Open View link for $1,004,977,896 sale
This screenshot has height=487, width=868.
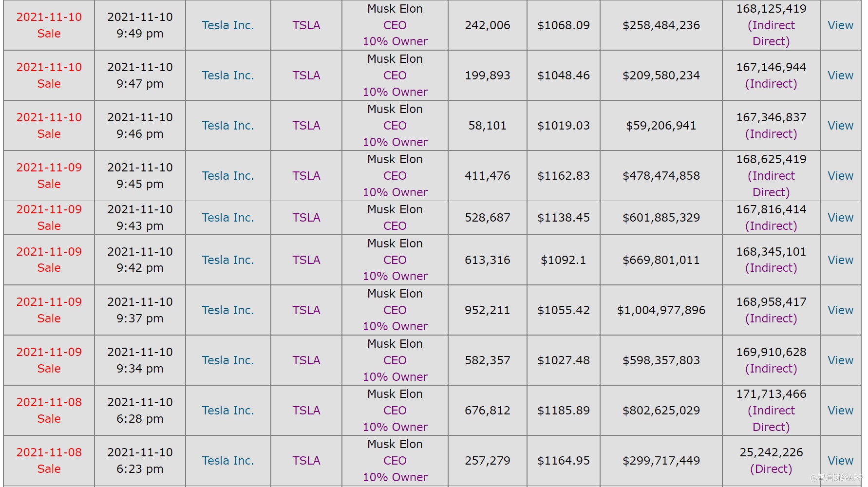pyautogui.click(x=840, y=310)
